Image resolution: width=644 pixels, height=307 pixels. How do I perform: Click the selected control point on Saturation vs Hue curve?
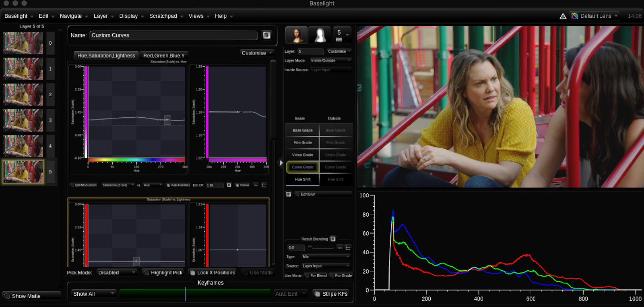tap(167, 120)
